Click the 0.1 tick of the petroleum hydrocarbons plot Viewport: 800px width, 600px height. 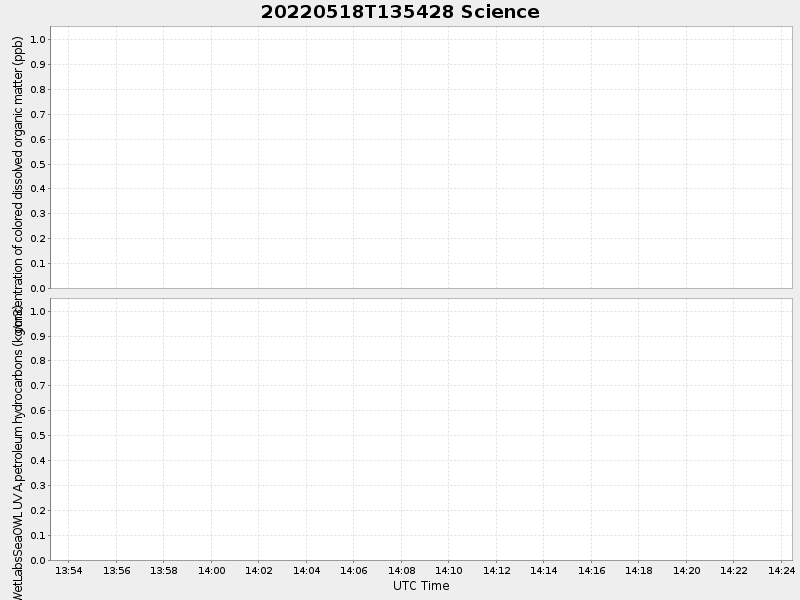tap(38, 536)
